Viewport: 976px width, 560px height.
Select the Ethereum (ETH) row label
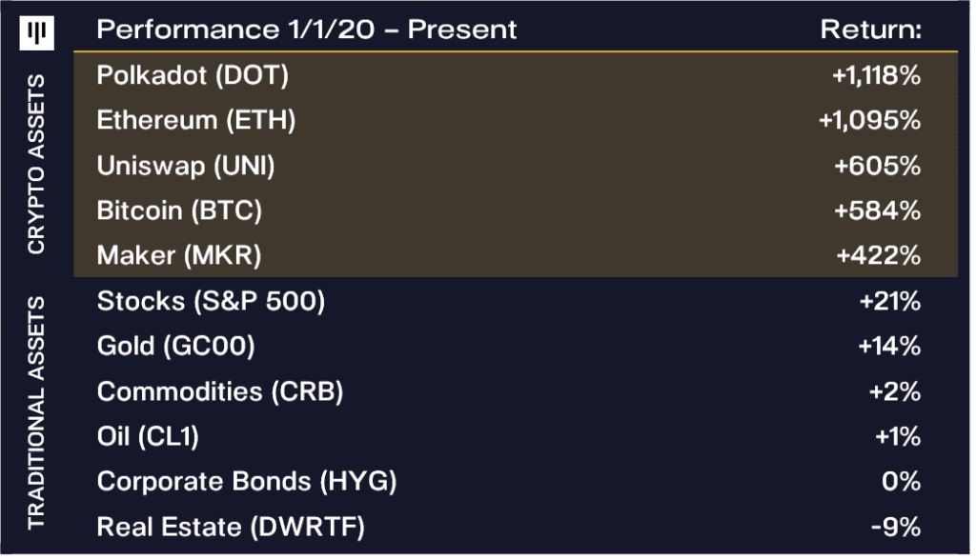(x=196, y=121)
